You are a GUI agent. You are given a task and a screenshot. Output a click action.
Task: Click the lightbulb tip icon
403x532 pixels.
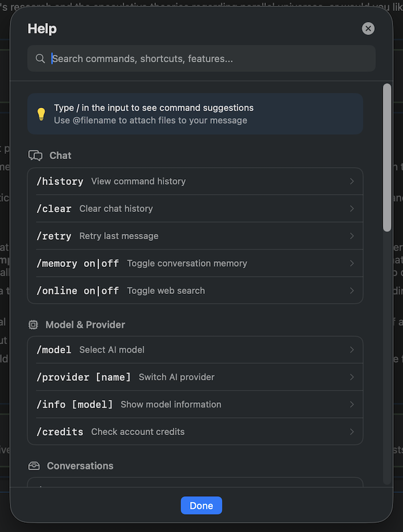41,114
